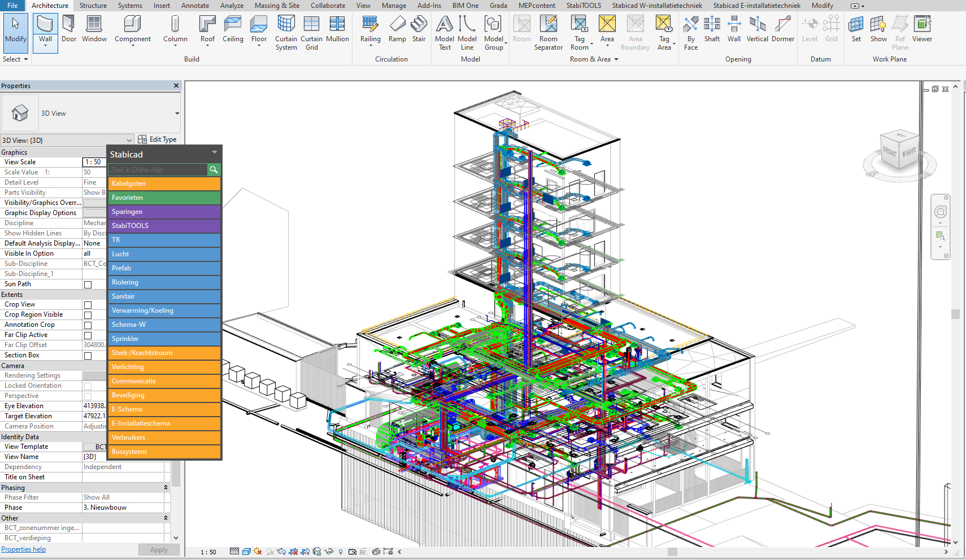Click the Edit Type button
966x560 pixels.
click(157, 139)
